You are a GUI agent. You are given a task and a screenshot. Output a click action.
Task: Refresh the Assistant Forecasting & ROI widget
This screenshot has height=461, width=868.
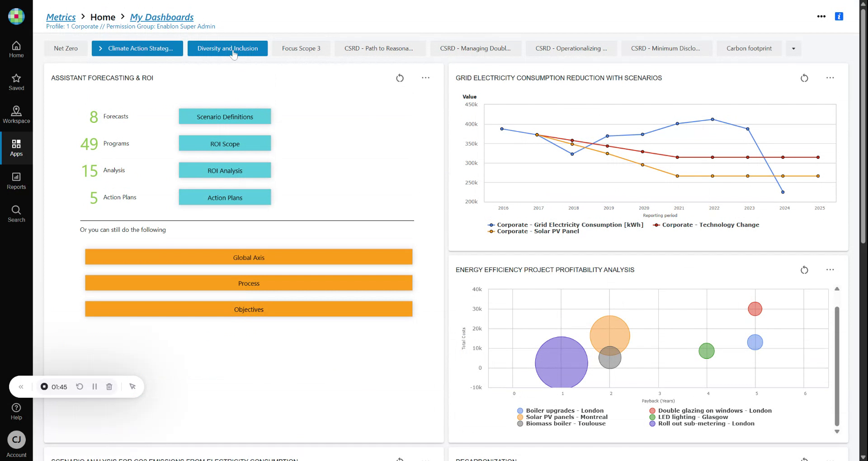click(400, 78)
